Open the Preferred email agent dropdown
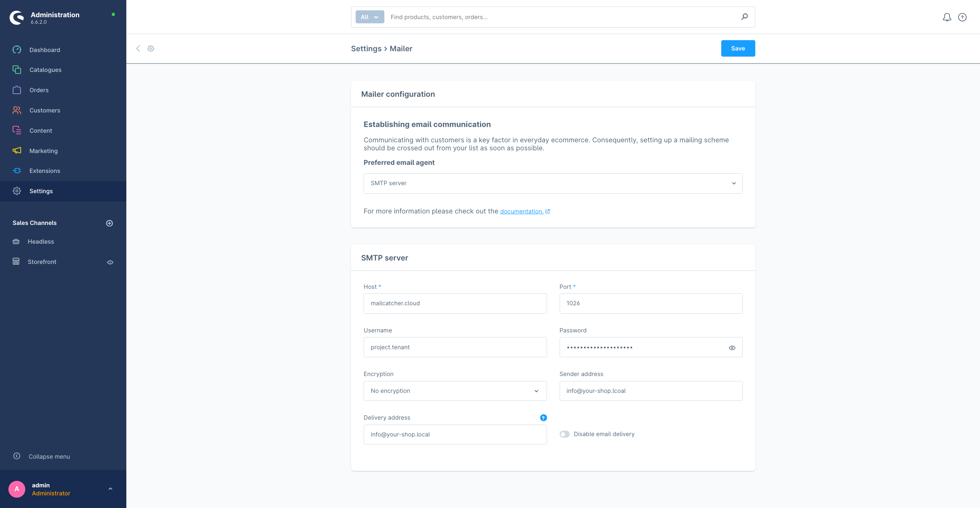 pyautogui.click(x=552, y=183)
